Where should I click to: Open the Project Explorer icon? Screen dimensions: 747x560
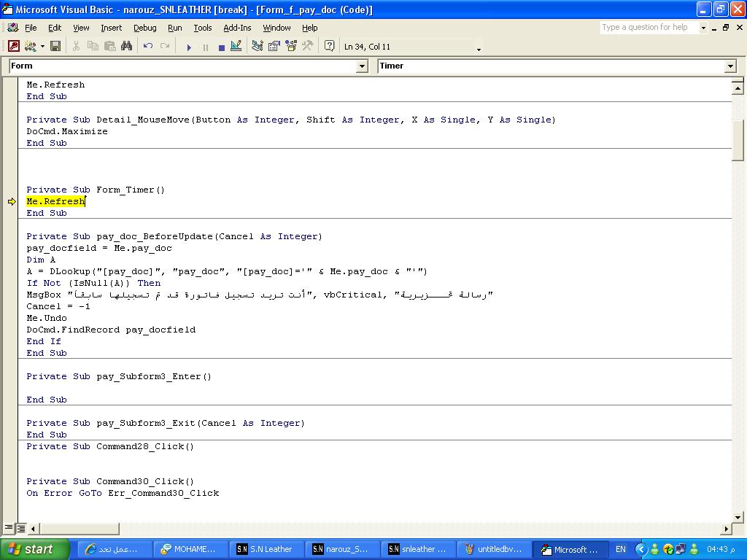[x=258, y=46]
